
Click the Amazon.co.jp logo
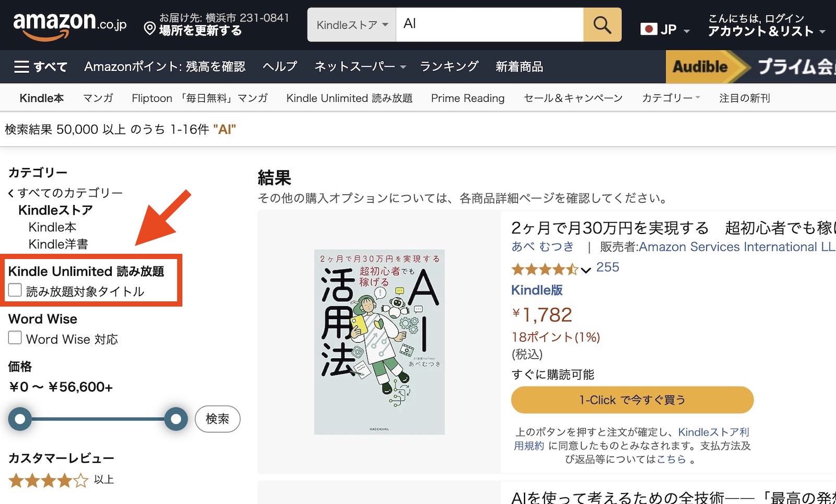(69, 25)
